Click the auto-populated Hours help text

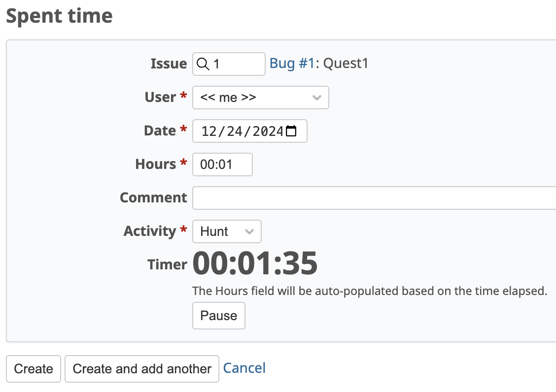point(370,291)
